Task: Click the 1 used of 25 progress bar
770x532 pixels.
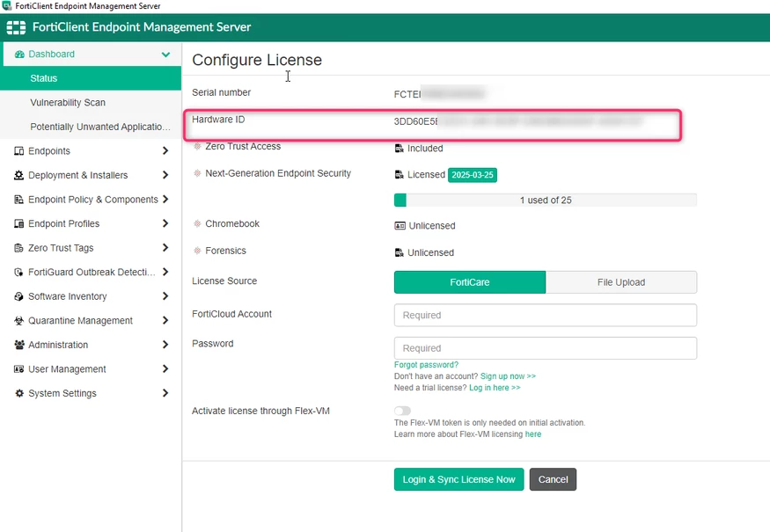Action: (545, 200)
